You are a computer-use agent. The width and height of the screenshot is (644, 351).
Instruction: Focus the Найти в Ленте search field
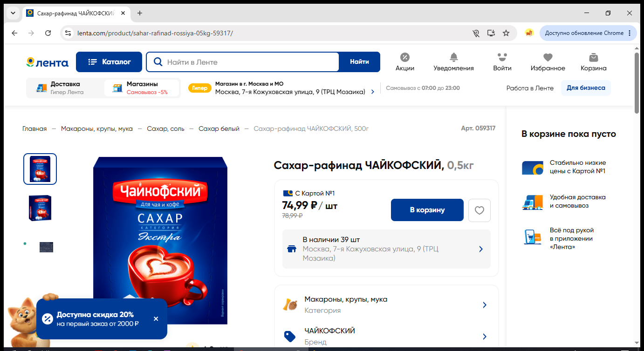[x=242, y=62]
